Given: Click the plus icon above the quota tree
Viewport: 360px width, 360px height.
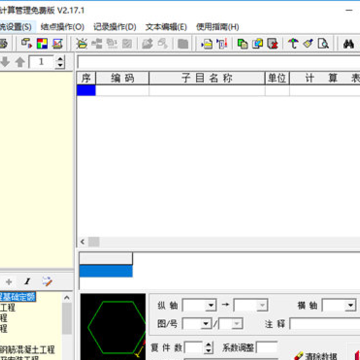Looking at the screenshot, I should click(x=9, y=282).
